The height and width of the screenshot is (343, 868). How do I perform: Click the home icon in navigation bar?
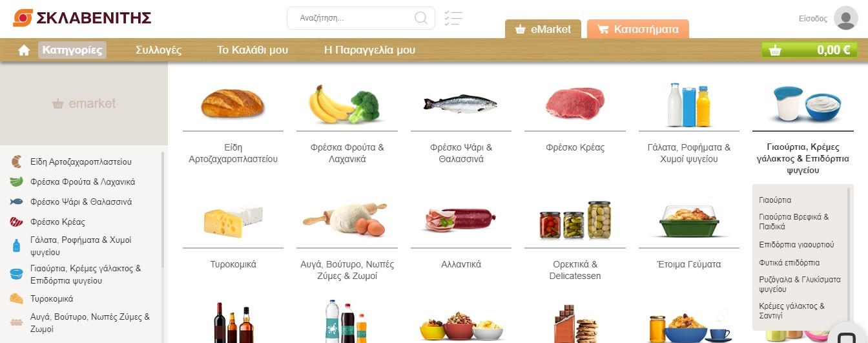(24, 50)
